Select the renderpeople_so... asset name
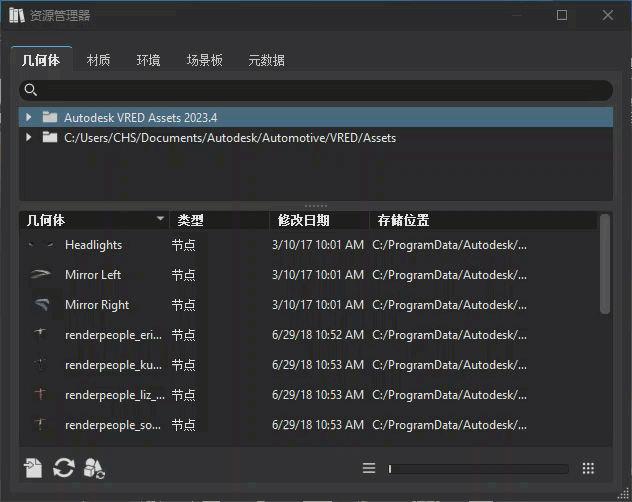The image size is (632, 502). [x=113, y=425]
